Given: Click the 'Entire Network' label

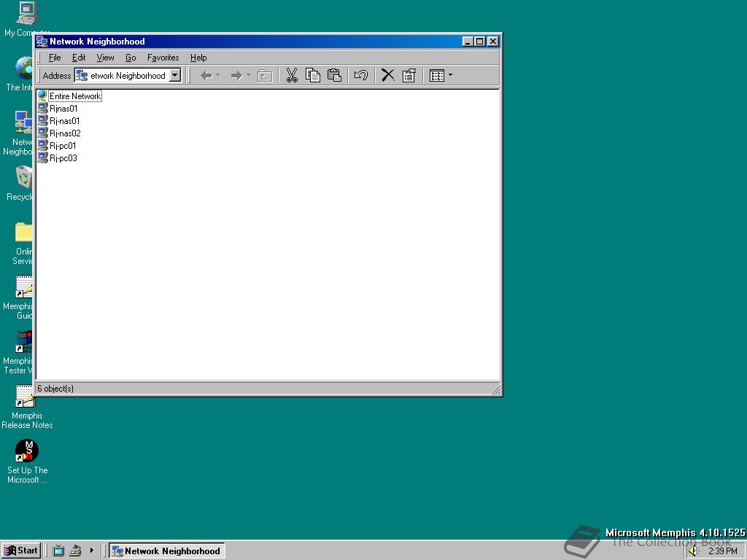Looking at the screenshot, I should [75, 96].
